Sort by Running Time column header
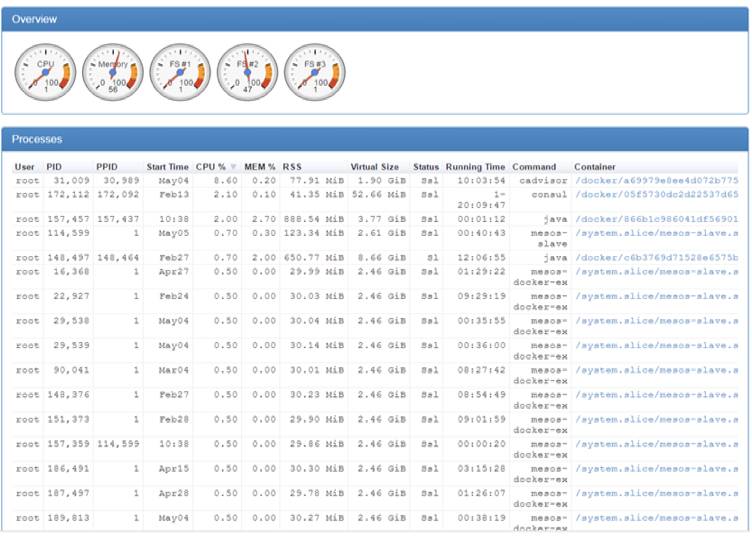 475,167
